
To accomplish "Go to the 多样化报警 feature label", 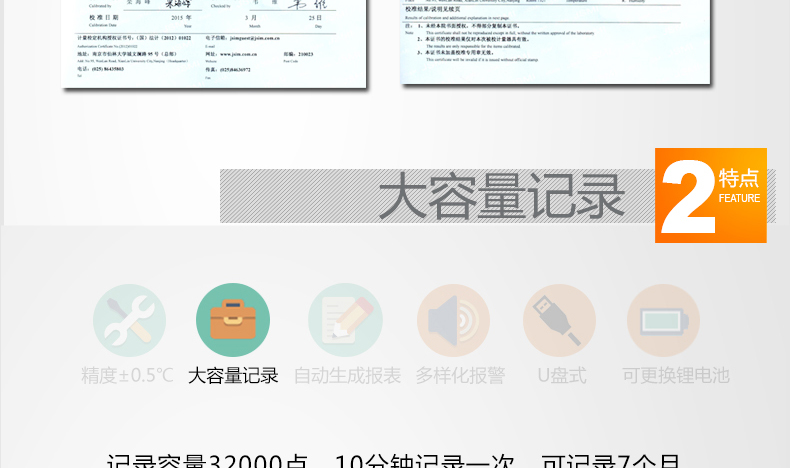I will (x=460, y=376).
